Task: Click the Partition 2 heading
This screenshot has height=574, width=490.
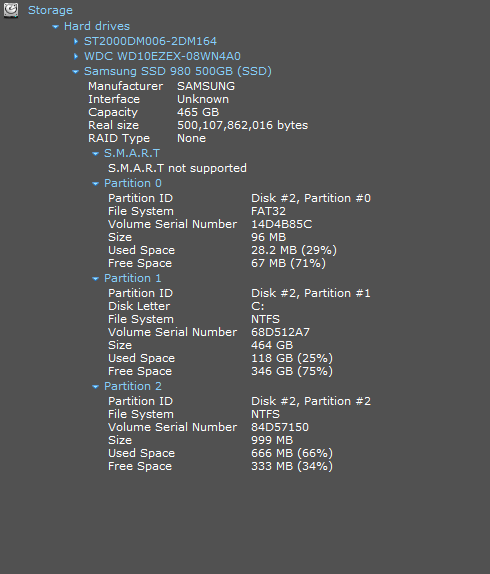Action: [x=133, y=386]
